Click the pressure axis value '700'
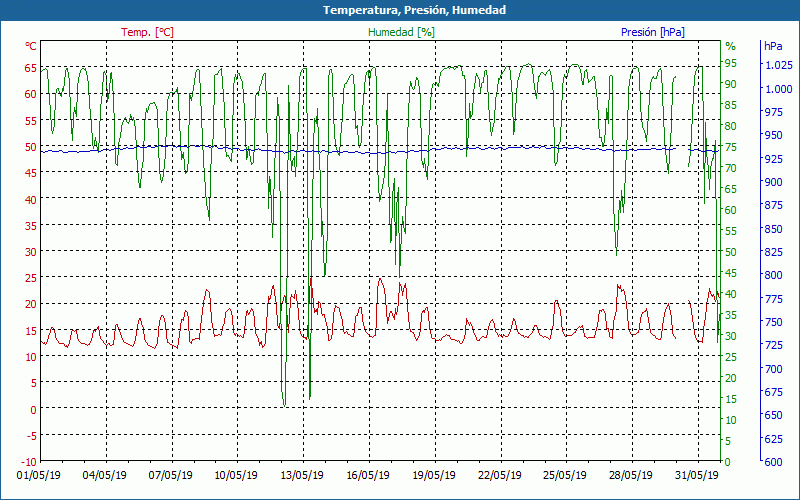The width and height of the screenshot is (800, 500). [773, 368]
